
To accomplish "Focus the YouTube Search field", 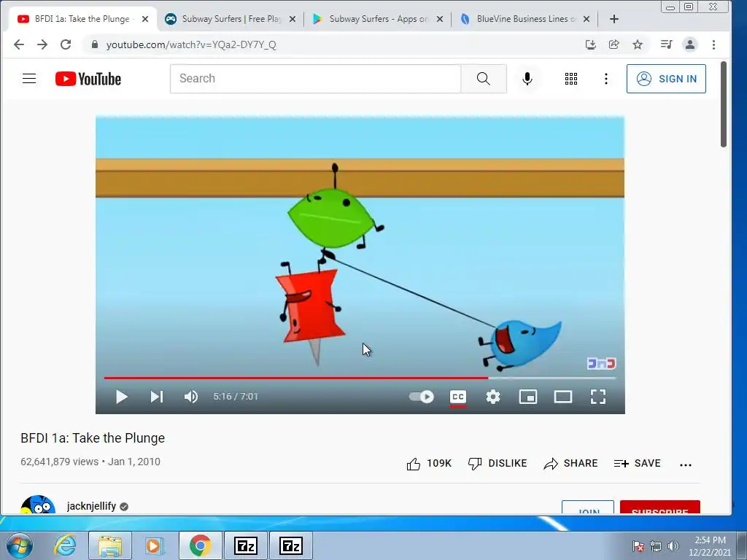I will point(315,79).
